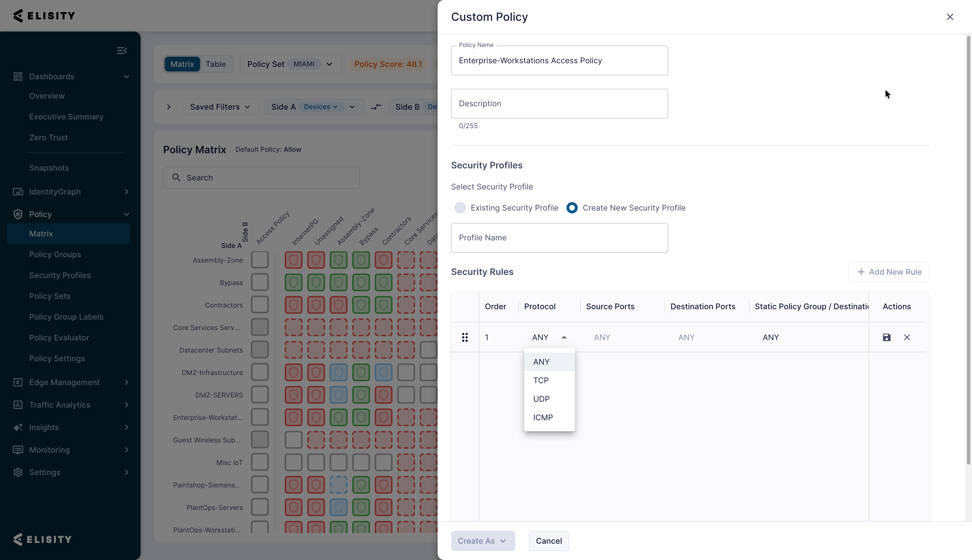Click the Add New Rule button
The height and width of the screenshot is (560, 972).
[888, 272]
